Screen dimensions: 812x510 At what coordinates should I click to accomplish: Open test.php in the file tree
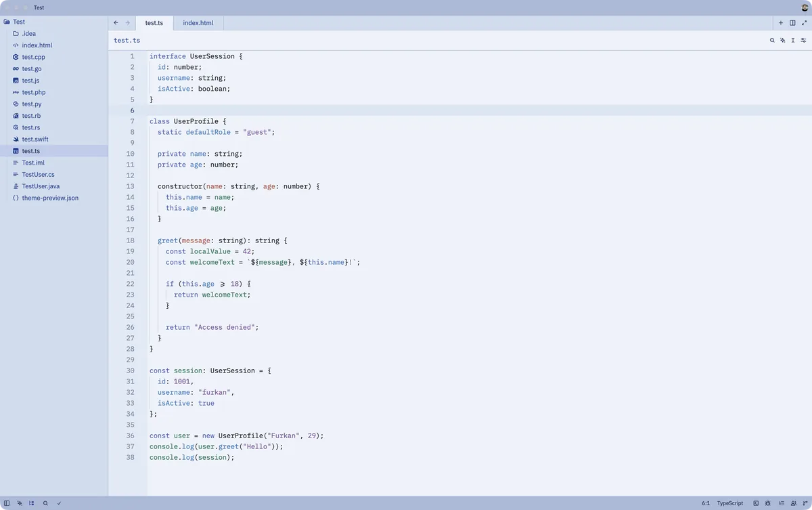pyautogui.click(x=54, y=92)
